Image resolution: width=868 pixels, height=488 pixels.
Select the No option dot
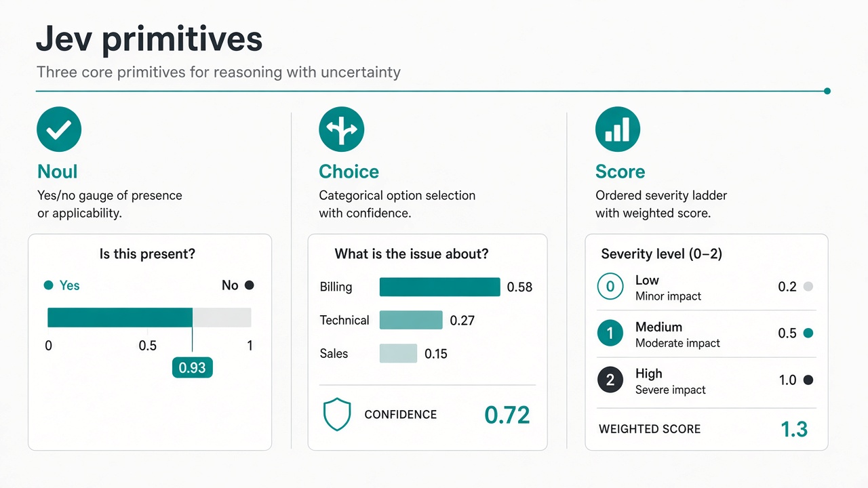[x=249, y=285]
